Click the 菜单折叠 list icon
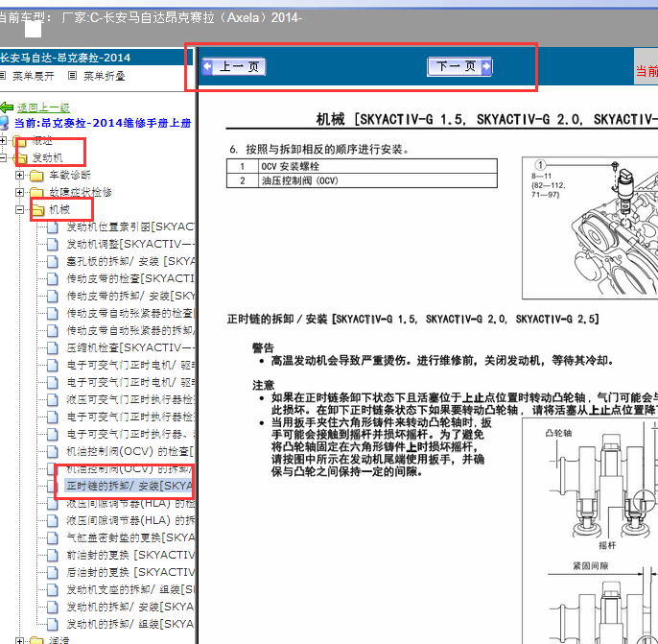 [73, 76]
